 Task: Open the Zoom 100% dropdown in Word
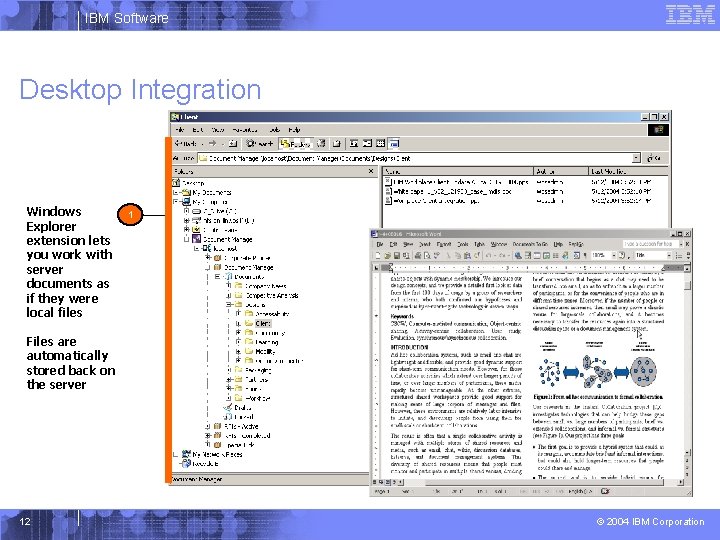click(x=614, y=255)
